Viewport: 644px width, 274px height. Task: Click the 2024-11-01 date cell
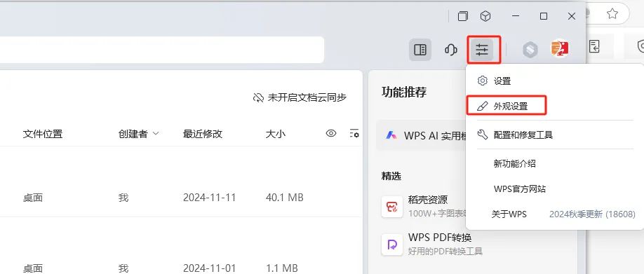pyautogui.click(x=210, y=268)
